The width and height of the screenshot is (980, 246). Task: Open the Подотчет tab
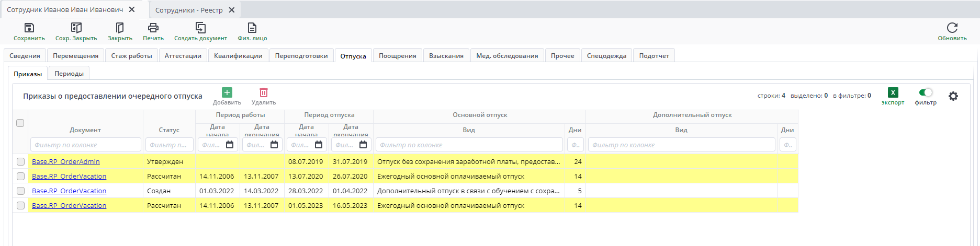coord(654,55)
